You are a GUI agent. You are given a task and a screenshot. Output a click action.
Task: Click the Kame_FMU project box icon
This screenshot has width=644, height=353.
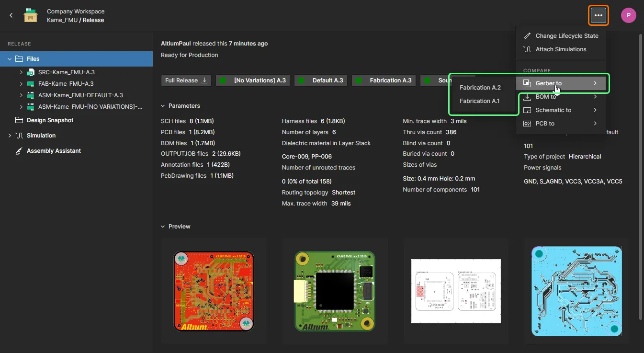pyautogui.click(x=31, y=15)
